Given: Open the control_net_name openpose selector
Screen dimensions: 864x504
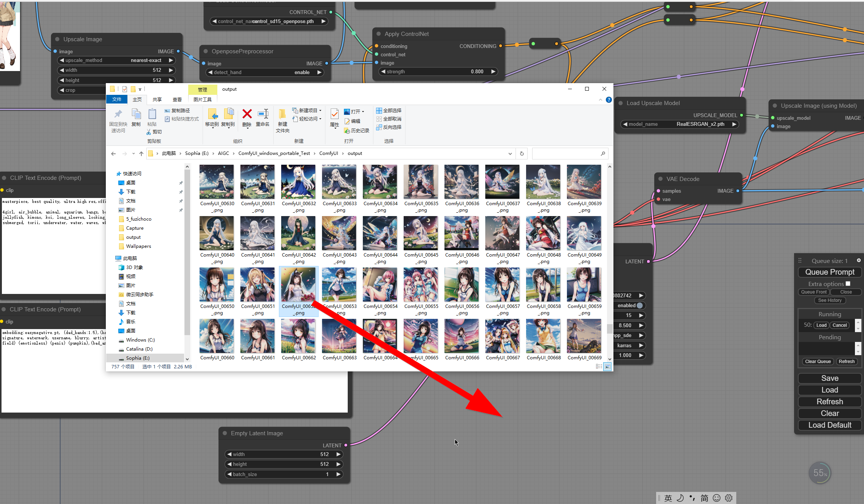Looking at the screenshot, I should coord(269,22).
